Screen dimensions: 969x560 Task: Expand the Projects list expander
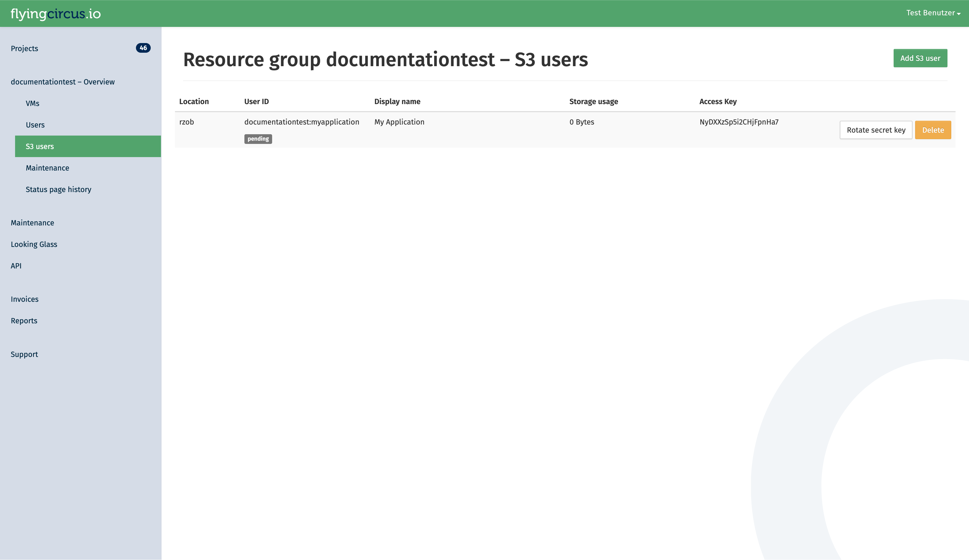[x=143, y=48]
